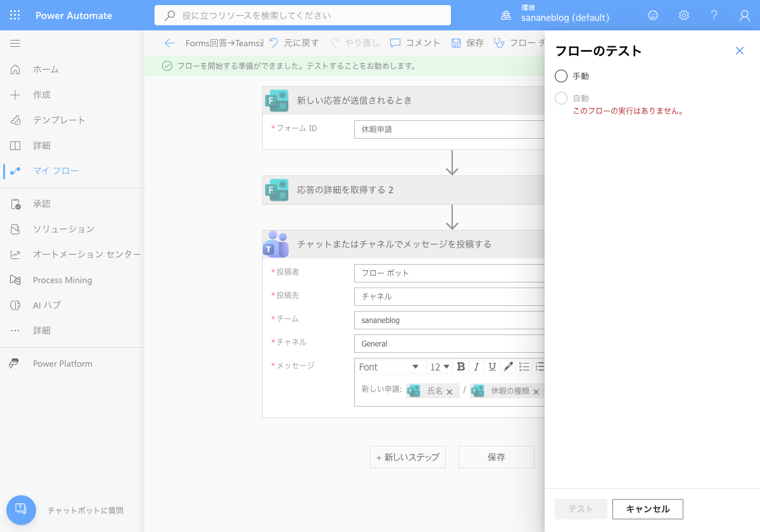760x532 pixels.
Task: Remove the 氏名 dynamic token
Action: pyautogui.click(x=450, y=392)
